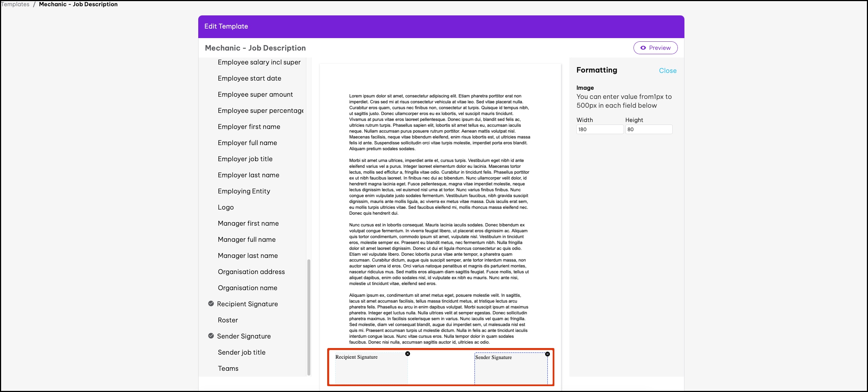868x392 pixels.
Task: Click the image Width input field
Action: (599, 129)
